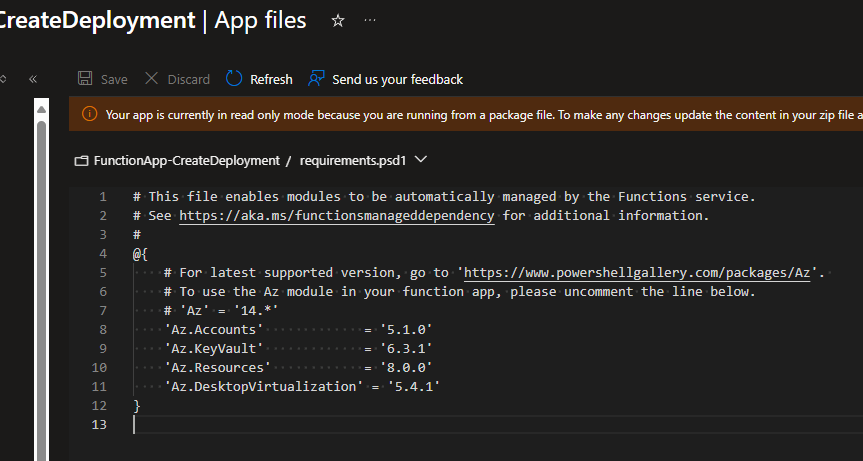This screenshot has width=863, height=461.
Task: Click the Discard button label
Action: click(189, 80)
